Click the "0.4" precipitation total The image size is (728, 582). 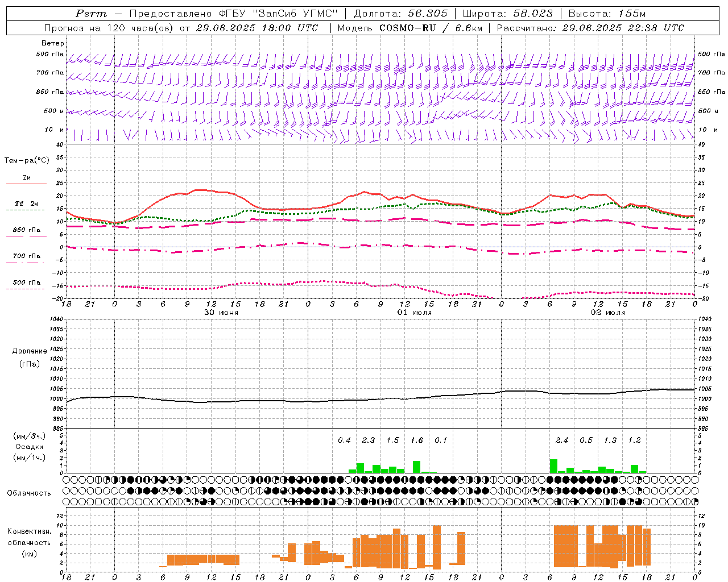(344, 440)
